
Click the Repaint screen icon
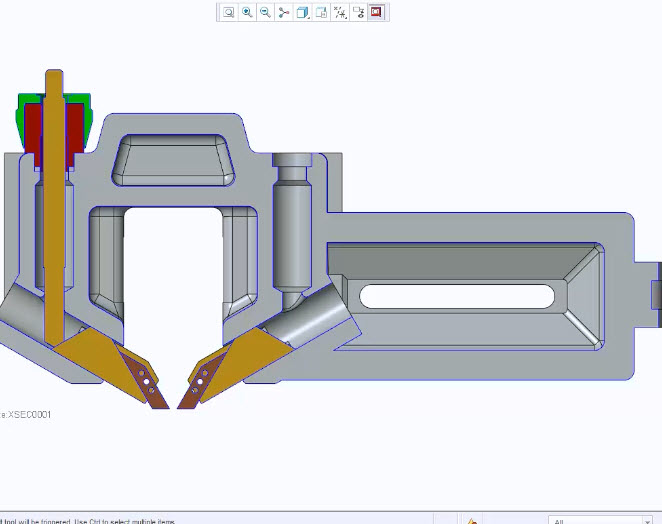coord(284,12)
